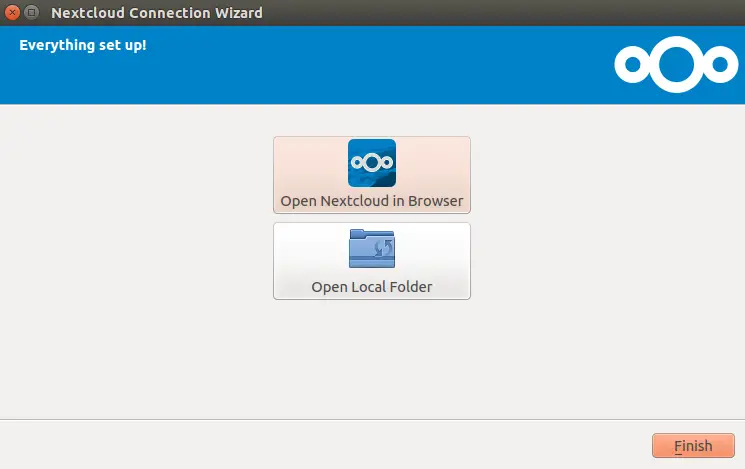
Task: Finish the connection wizard
Action: pyautogui.click(x=693, y=446)
